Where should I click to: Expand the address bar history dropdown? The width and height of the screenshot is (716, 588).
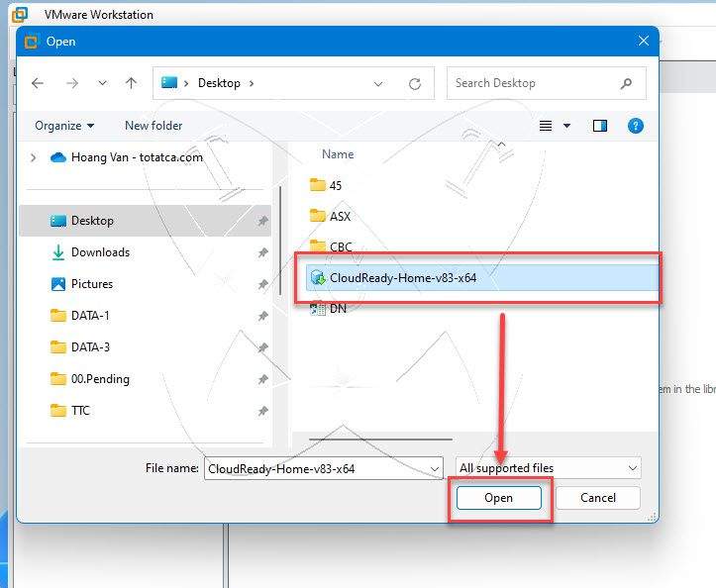[378, 83]
